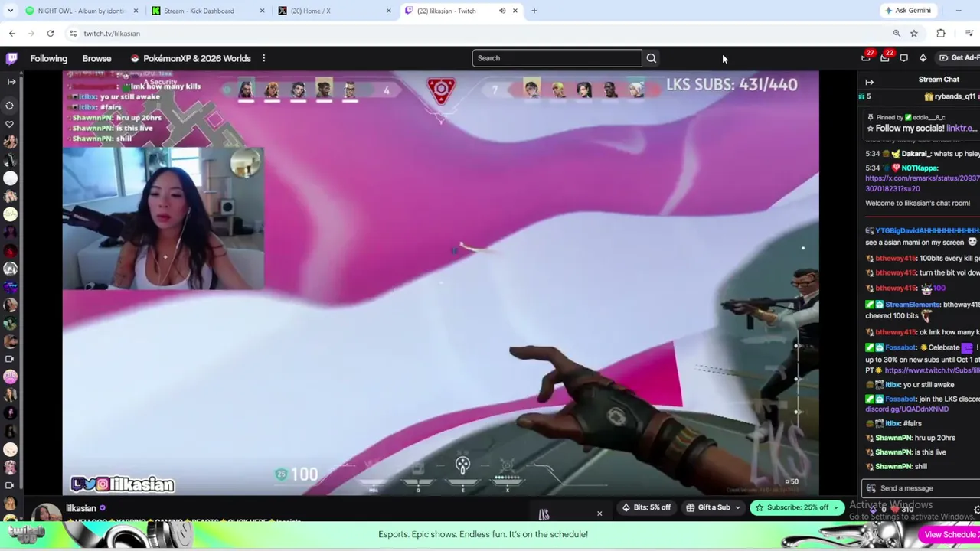
Task: Click StreamElements username in chat
Action: tap(912, 305)
